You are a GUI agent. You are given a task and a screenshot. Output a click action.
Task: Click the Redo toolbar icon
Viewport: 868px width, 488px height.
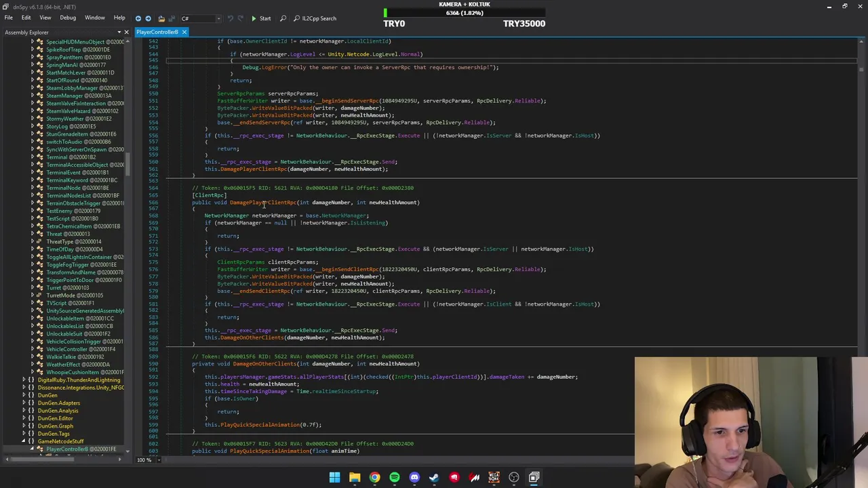tap(239, 18)
